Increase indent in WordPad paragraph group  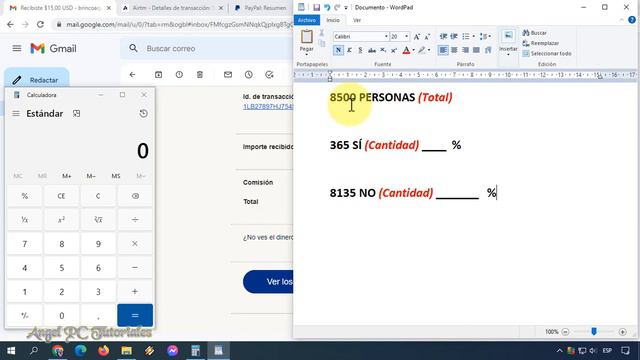click(x=454, y=37)
